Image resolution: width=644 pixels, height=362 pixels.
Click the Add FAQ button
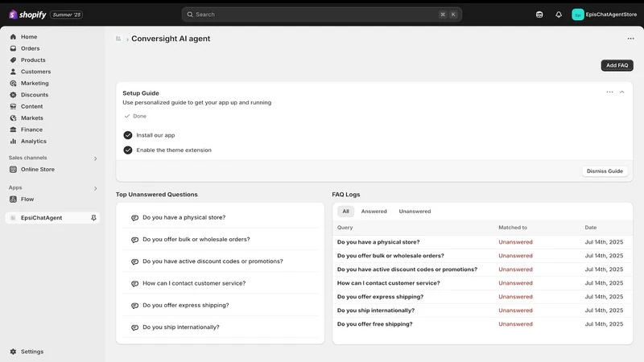pyautogui.click(x=617, y=65)
